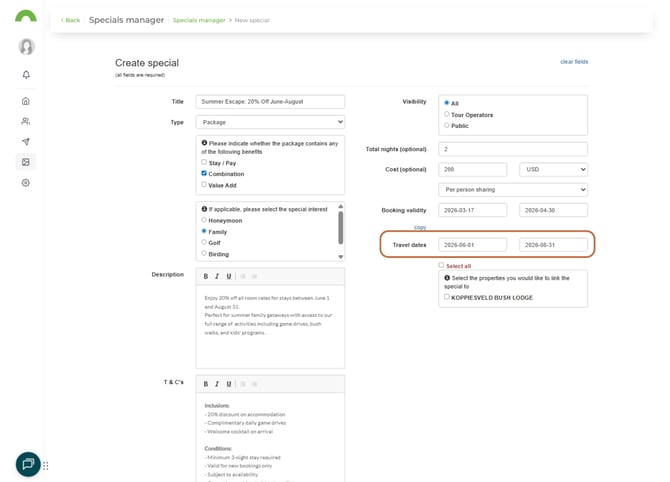
Task: Open the Type dropdown showing Package
Action: pos(271,122)
